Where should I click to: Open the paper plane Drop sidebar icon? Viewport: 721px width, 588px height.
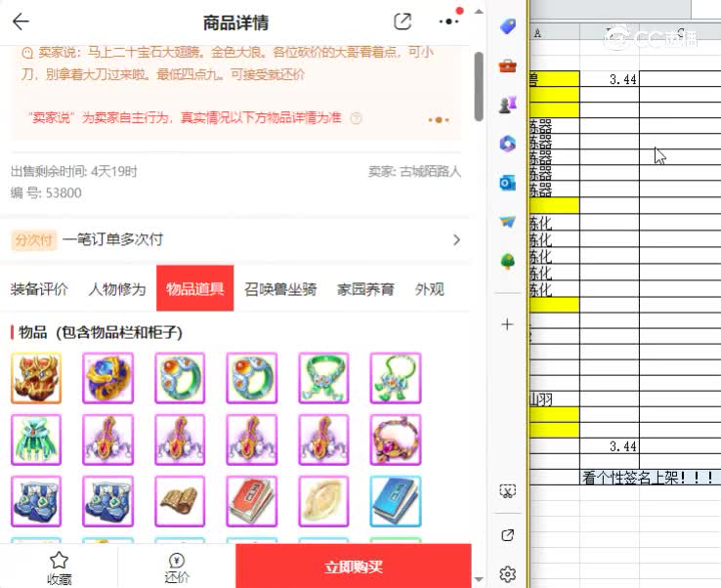[x=508, y=222]
